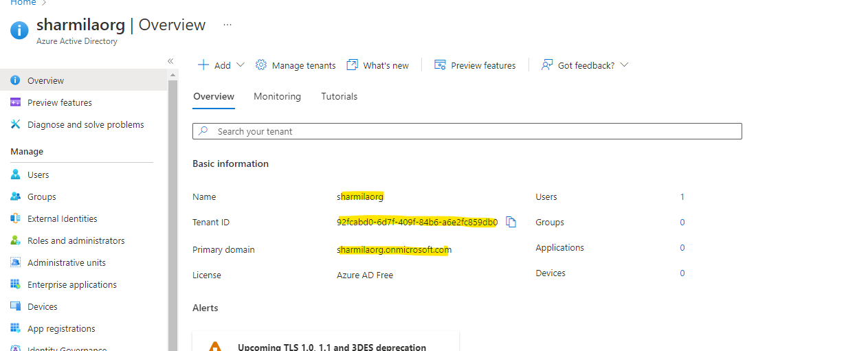
Task: Switch to the Monitoring tab
Action: pyautogui.click(x=277, y=97)
